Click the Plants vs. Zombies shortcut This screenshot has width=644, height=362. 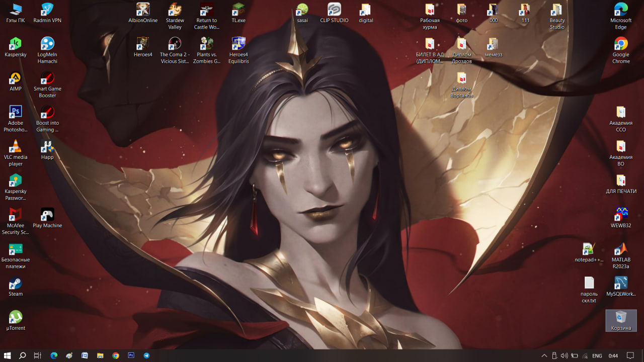pyautogui.click(x=206, y=45)
